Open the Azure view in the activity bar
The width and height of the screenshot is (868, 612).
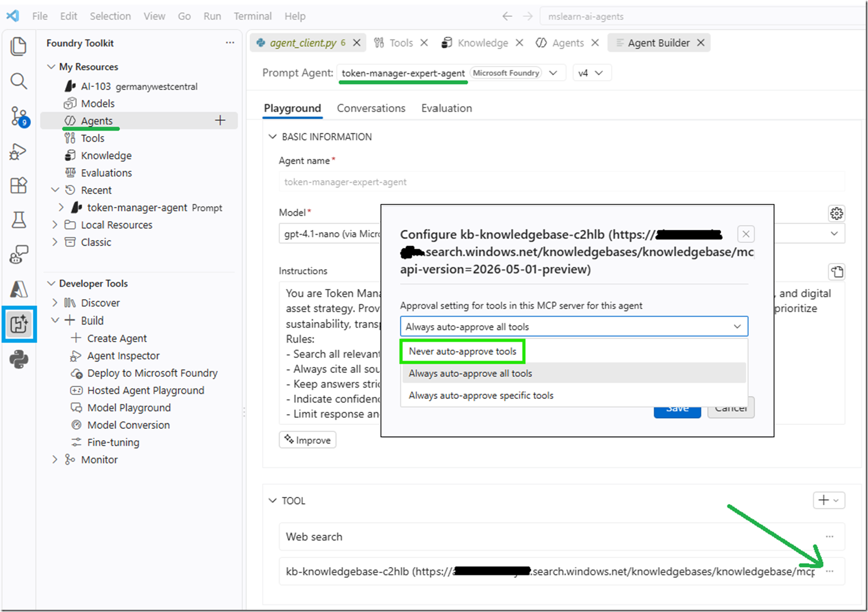[x=18, y=289]
